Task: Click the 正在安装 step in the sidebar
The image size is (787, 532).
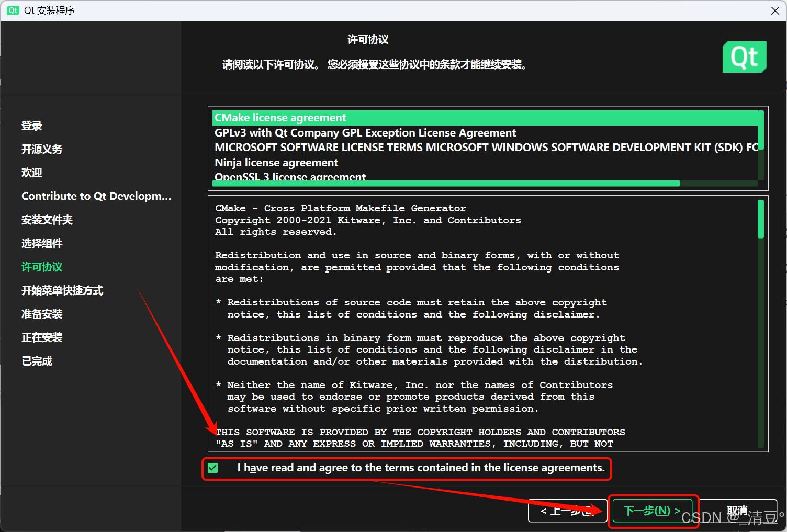Action: [x=42, y=337]
